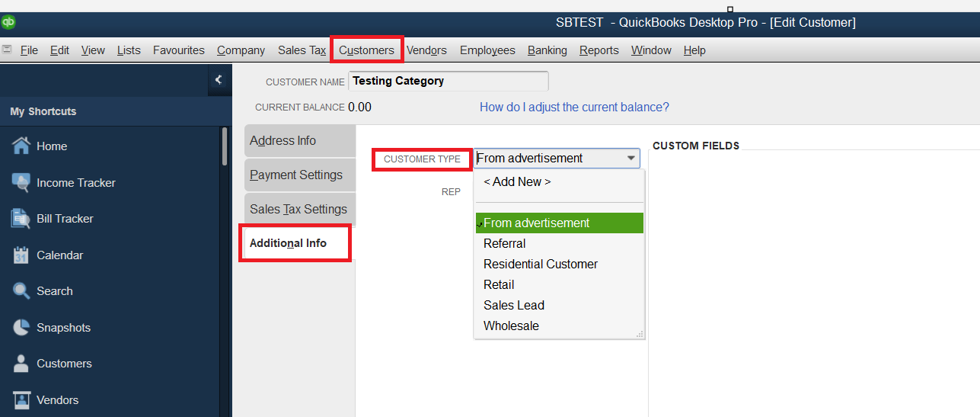
Task: Open the Edit menu
Action: pyautogui.click(x=59, y=50)
